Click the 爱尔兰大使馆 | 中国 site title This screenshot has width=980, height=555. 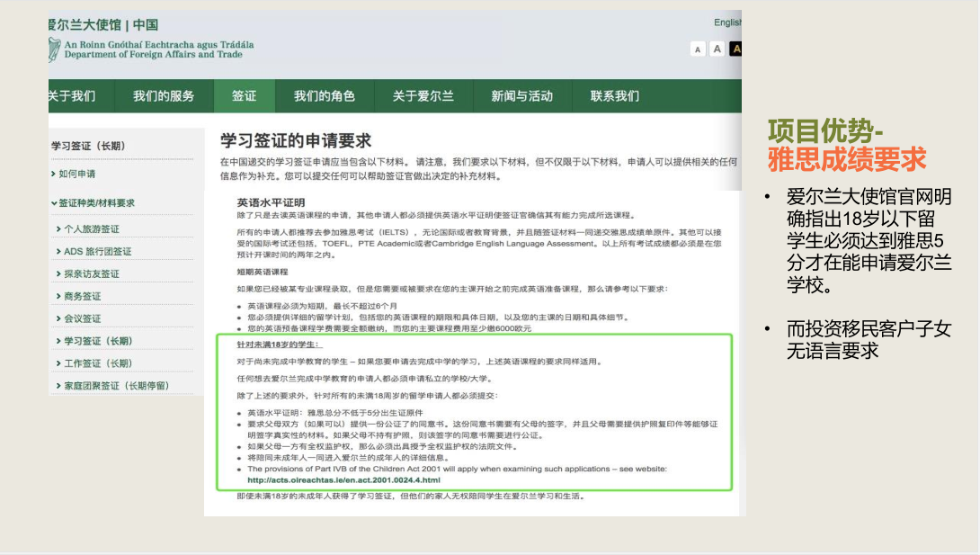pyautogui.click(x=103, y=25)
